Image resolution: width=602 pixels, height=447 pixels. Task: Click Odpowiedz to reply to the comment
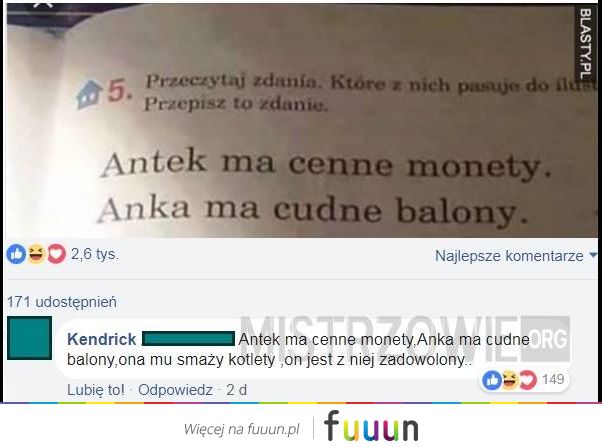[x=175, y=390]
